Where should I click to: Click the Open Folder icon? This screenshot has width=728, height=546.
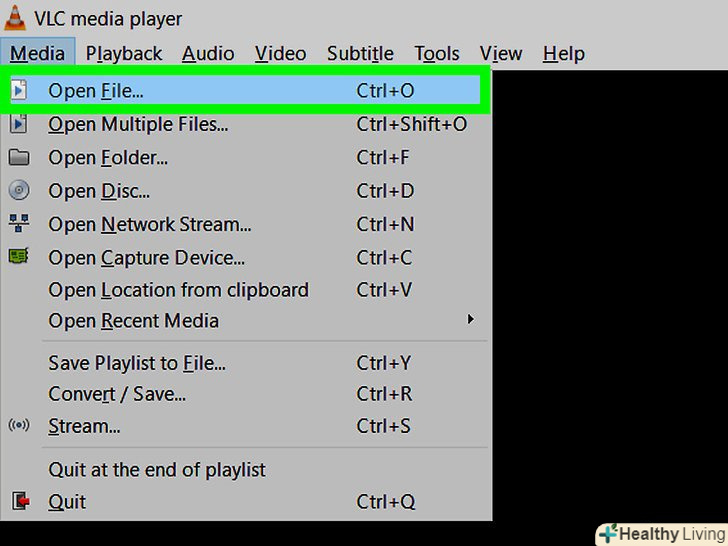[x=19, y=158]
